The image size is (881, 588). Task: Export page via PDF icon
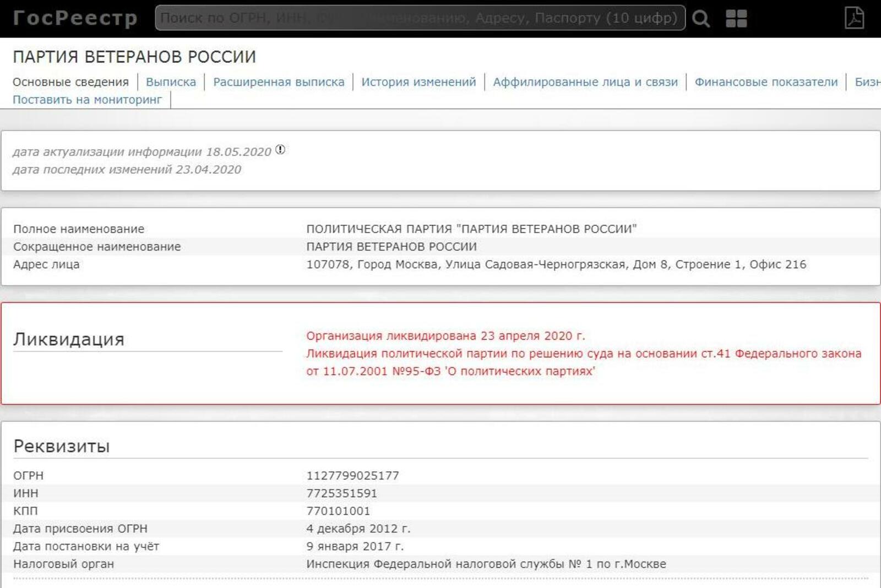854,18
